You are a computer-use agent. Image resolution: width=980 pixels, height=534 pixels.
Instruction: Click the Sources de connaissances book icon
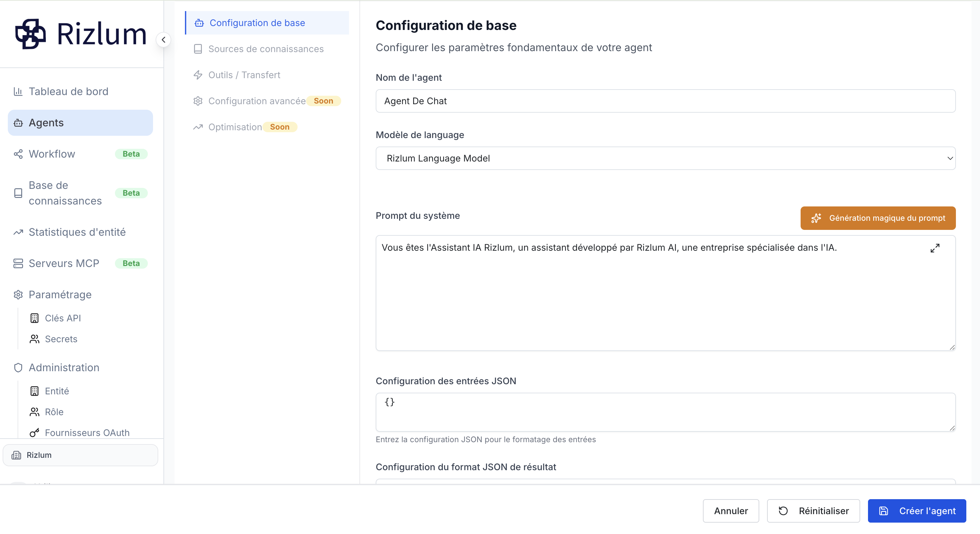(x=198, y=49)
